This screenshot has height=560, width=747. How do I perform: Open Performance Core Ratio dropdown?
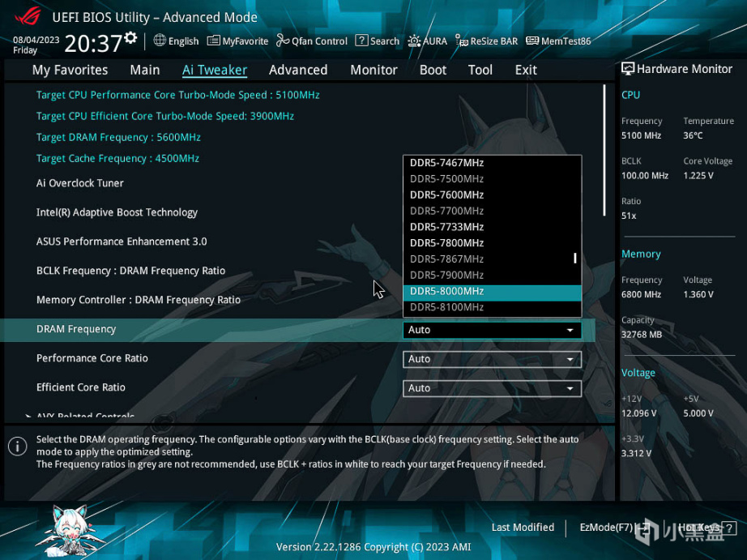tap(492, 359)
